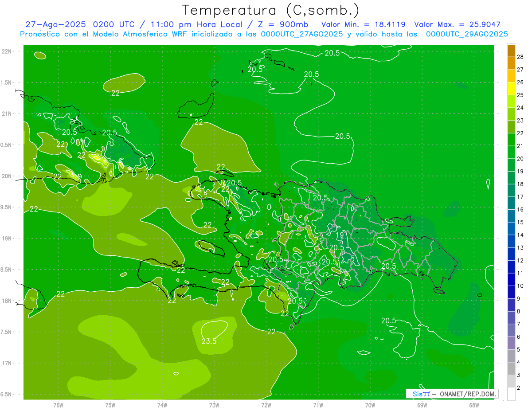Click the 74W longitude axis label
The width and height of the screenshot is (532, 411).
point(162,405)
